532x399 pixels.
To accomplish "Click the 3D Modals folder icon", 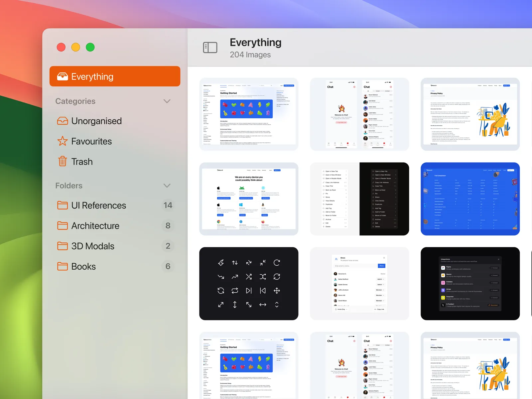I will coord(63,246).
